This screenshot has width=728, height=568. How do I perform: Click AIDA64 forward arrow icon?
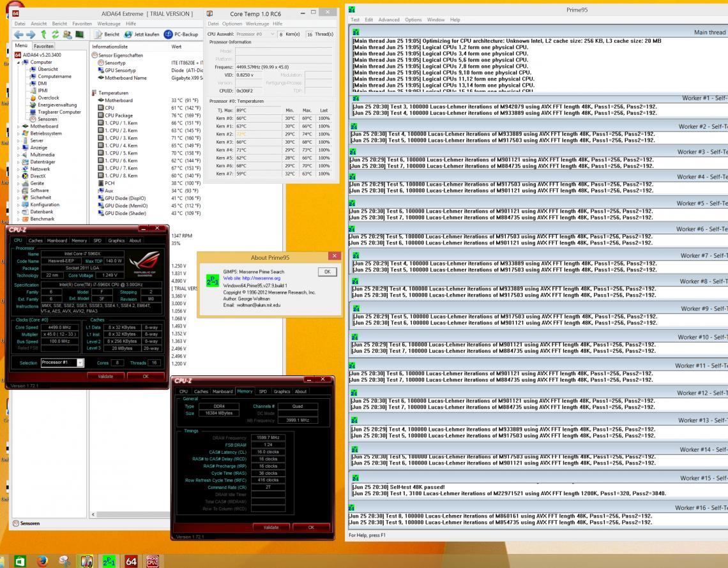coord(31,34)
